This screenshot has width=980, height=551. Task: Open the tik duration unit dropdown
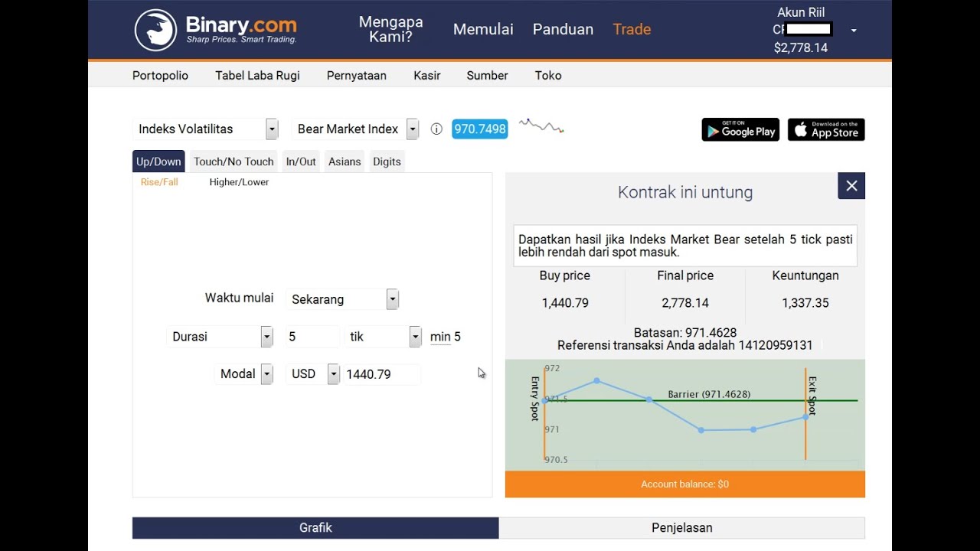click(383, 337)
